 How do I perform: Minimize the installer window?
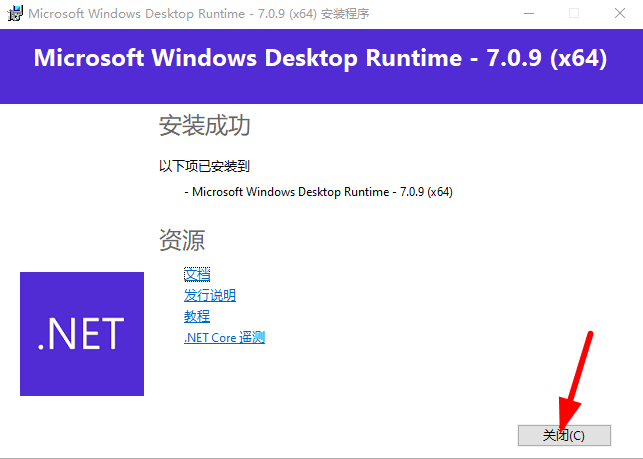click(529, 14)
